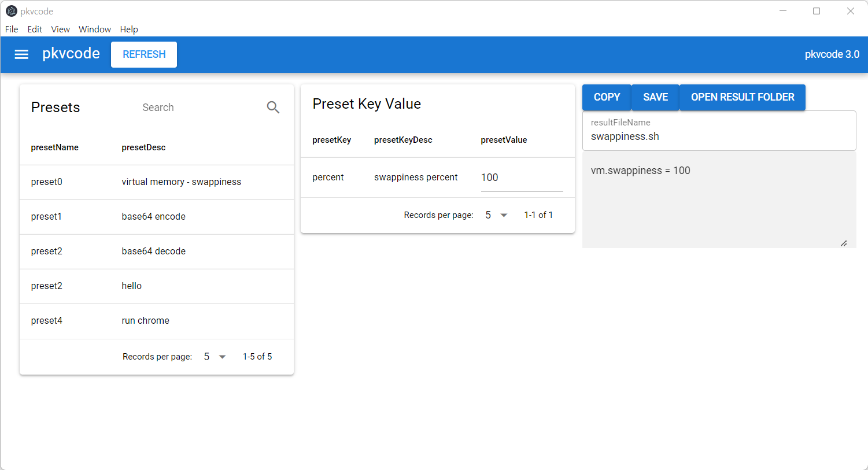
Task: Click the 1-5 of 5 pagination text
Action: [x=257, y=357]
